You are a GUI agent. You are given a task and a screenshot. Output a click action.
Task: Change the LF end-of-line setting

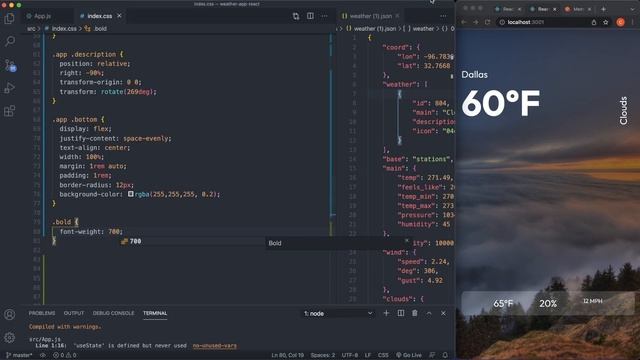[368, 355]
